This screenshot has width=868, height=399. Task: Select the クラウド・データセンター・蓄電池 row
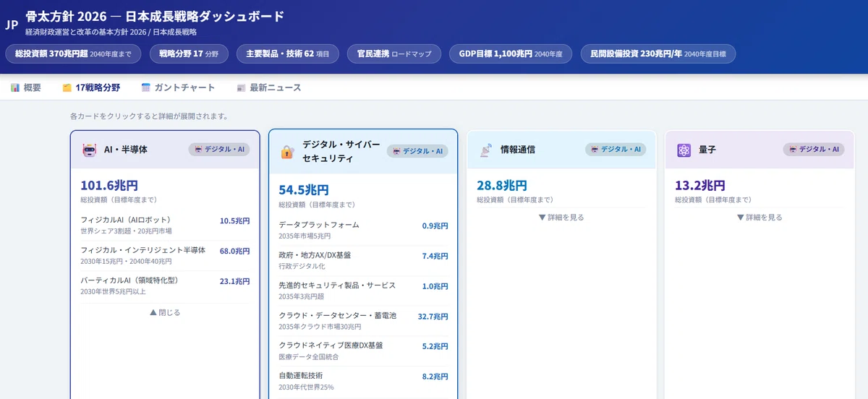click(363, 321)
